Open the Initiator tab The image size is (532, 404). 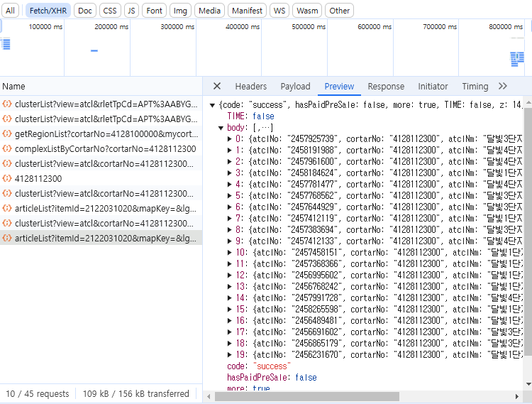pos(433,87)
